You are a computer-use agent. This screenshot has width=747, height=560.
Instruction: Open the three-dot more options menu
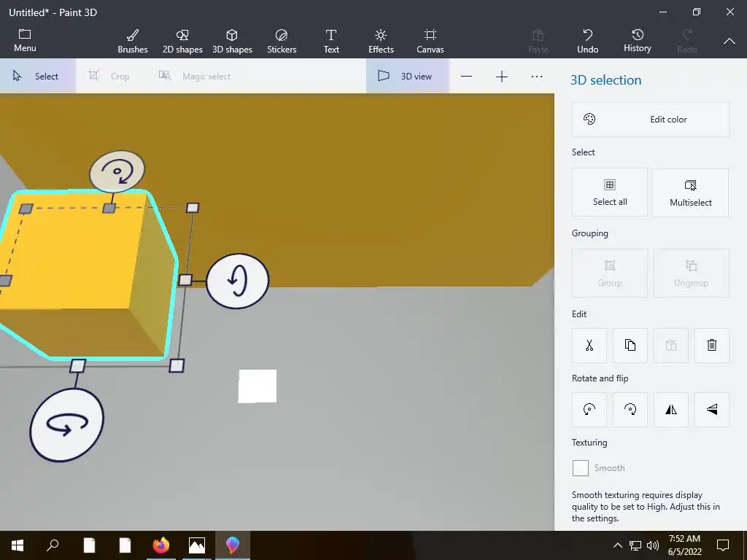pyautogui.click(x=537, y=77)
